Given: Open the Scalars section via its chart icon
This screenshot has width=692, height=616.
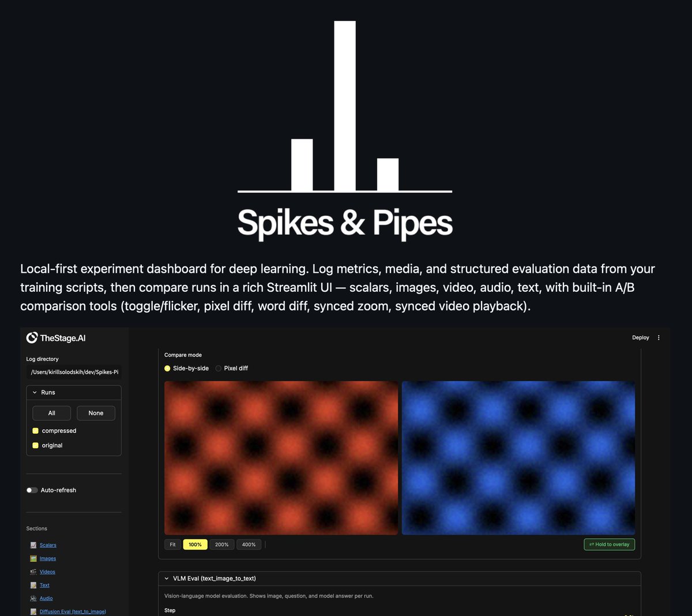Looking at the screenshot, I should (x=34, y=544).
